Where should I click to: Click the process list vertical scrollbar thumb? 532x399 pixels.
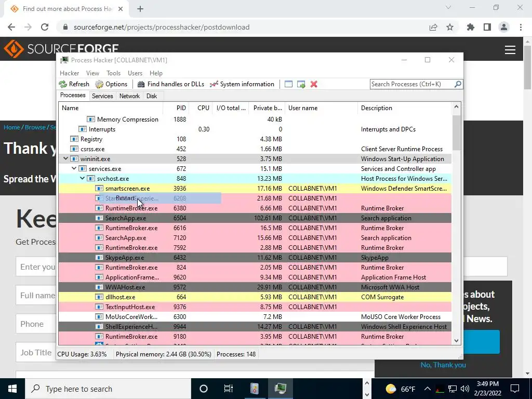coord(456,132)
